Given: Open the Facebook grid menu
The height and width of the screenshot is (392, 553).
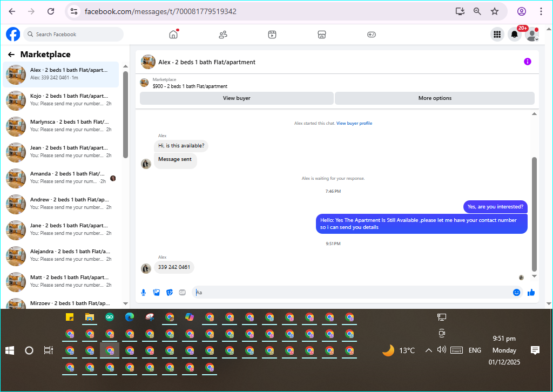Looking at the screenshot, I should click(497, 34).
